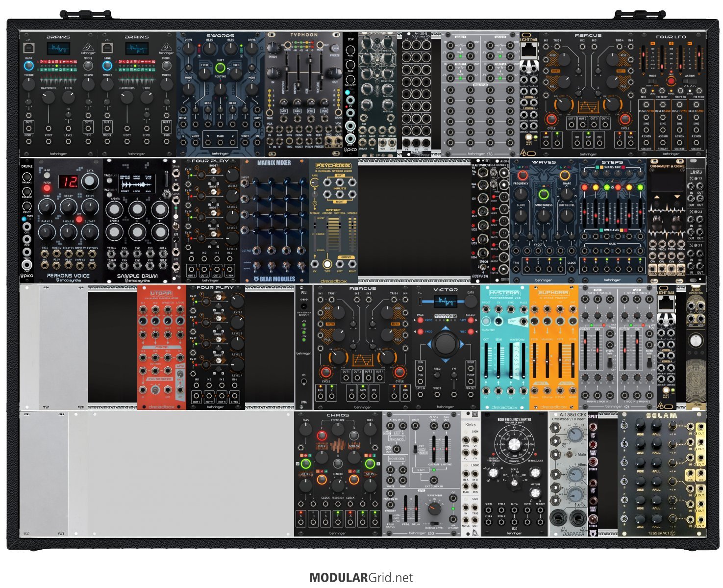Click the red-ringed t button on Chaos
Screen dimensions: 723x588
[x=322, y=436]
